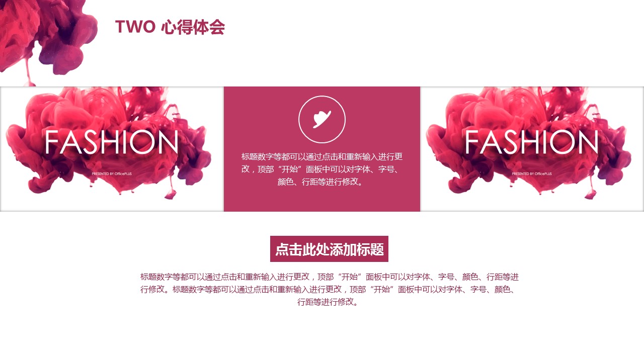
Task: Select the left FASHION ink image
Action: [x=111, y=149]
